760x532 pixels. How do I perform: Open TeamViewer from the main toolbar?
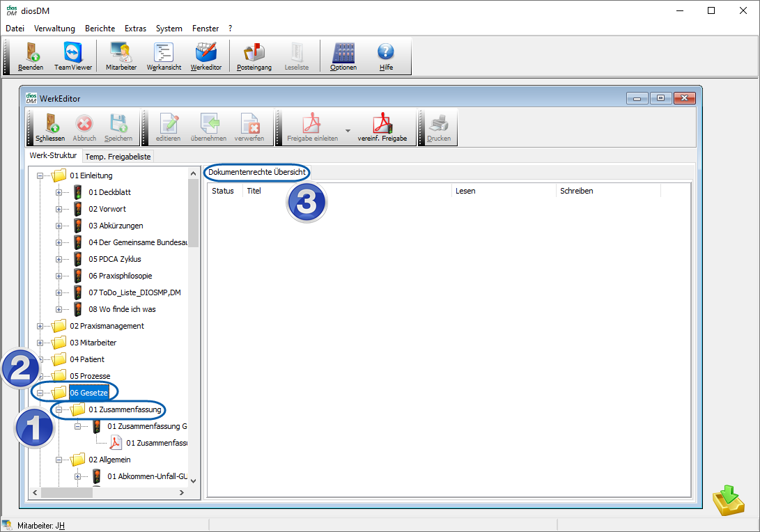[x=72, y=56]
